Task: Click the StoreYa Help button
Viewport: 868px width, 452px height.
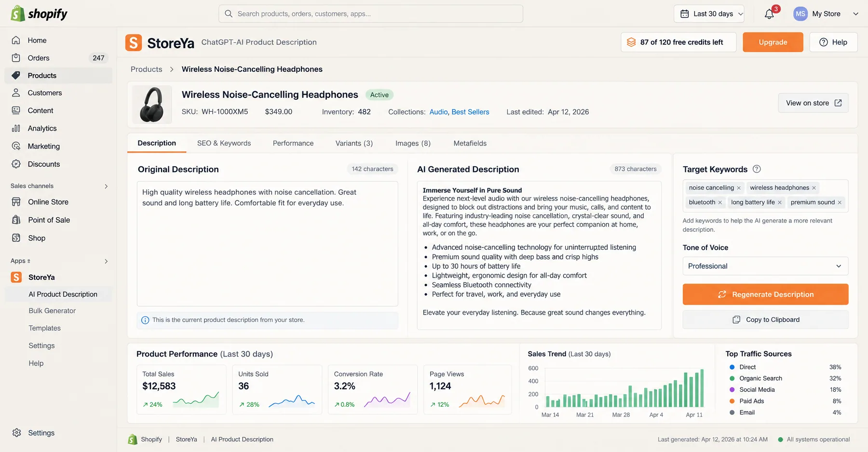Action: click(x=833, y=42)
